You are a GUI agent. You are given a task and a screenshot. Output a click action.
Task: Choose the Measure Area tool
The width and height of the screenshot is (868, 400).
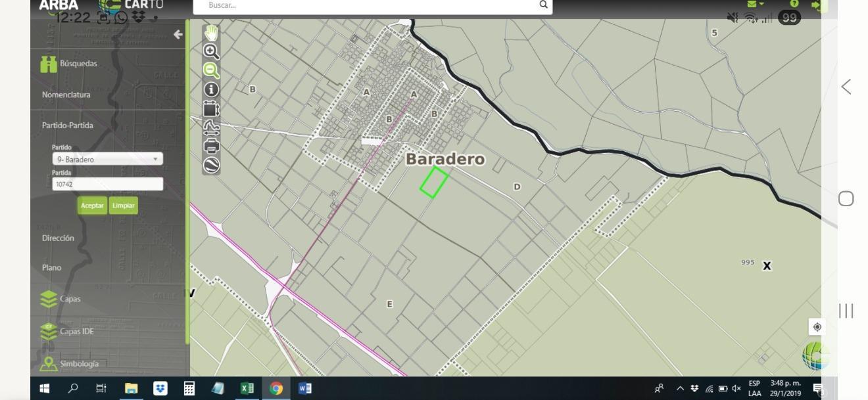tap(211, 108)
